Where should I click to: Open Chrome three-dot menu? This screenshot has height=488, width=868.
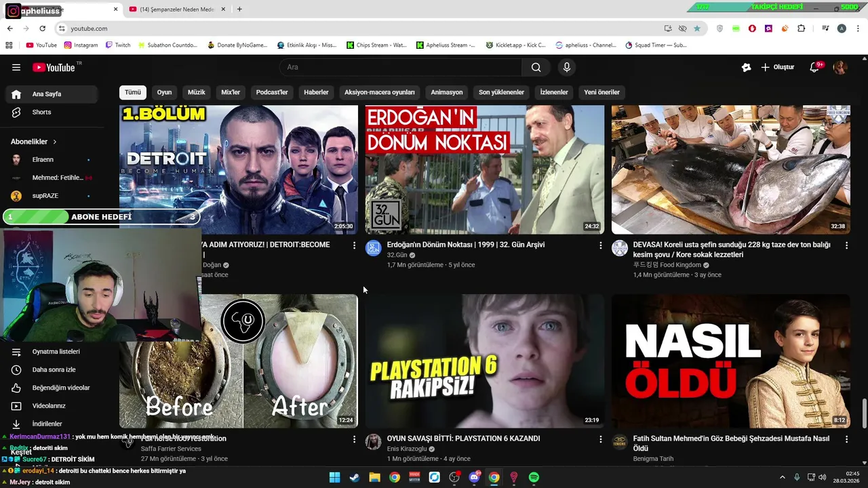859,28
